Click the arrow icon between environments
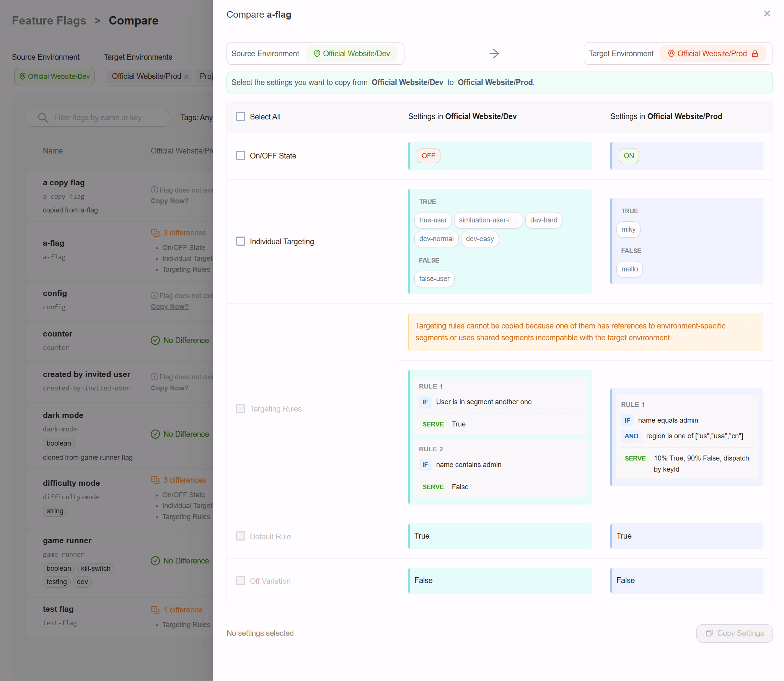Screen dimensions: 784x681 494,54
